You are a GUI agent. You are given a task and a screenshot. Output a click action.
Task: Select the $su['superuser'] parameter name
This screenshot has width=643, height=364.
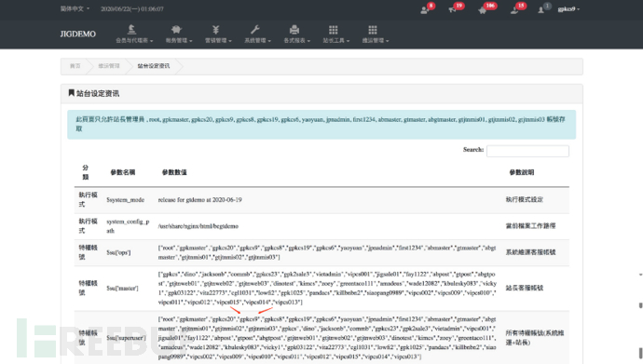(x=127, y=338)
